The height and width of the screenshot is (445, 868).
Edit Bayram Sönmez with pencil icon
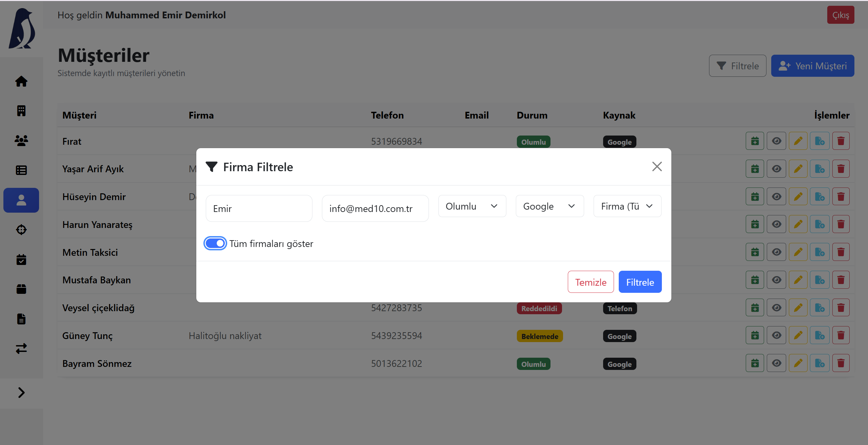tap(798, 363)
